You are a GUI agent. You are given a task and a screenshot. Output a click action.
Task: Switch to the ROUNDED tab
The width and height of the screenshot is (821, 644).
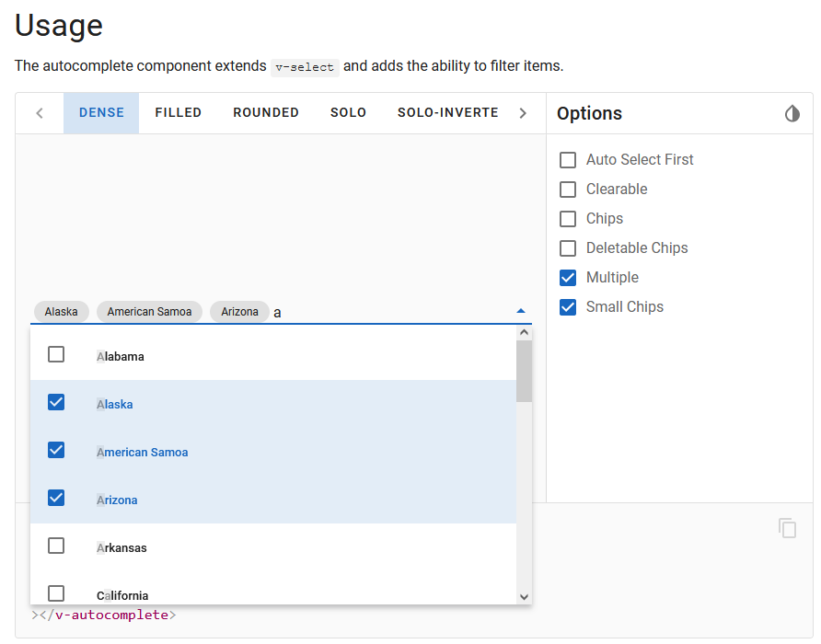(265, 112)
